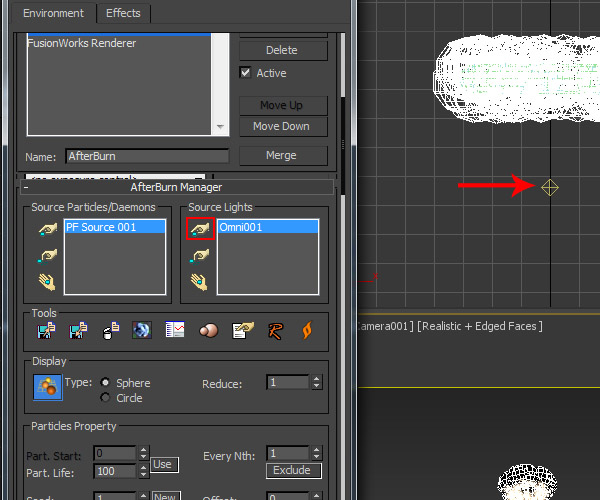The width and height of the screenshot is (600, 500).
Task: Click the Part. Start value field
Action: click(115, 453)
